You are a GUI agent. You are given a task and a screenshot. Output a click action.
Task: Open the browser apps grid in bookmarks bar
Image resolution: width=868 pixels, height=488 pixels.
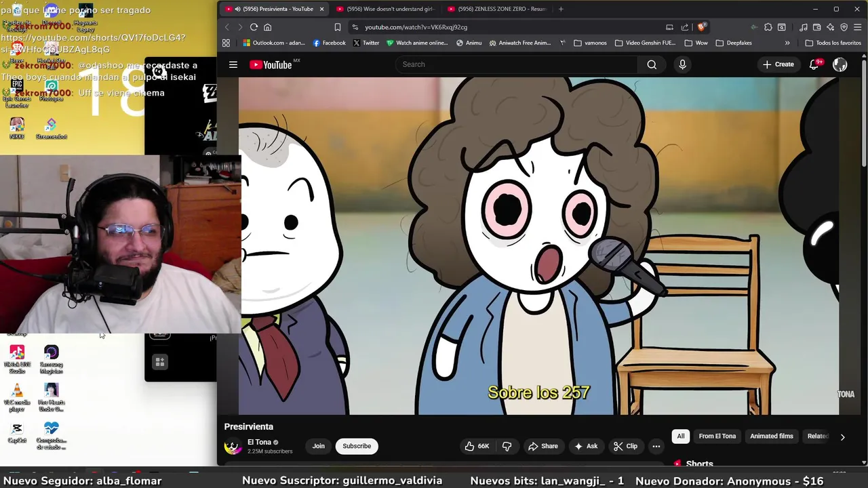pos(226,43)
